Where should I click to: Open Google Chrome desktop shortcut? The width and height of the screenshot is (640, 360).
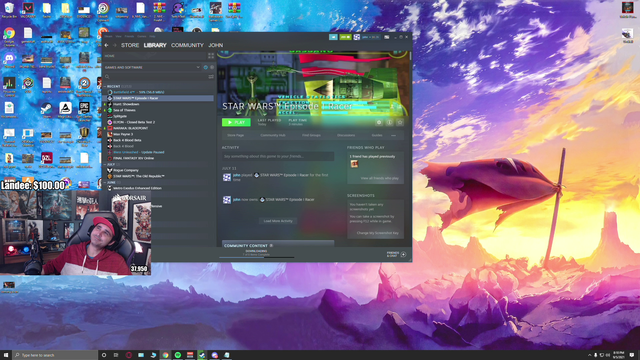9,36
